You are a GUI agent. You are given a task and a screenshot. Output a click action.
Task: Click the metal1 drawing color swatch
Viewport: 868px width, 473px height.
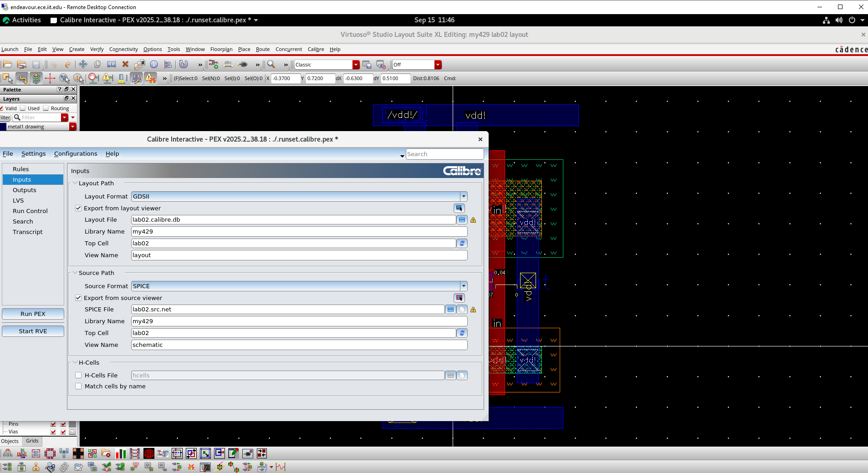pos(3,127)
